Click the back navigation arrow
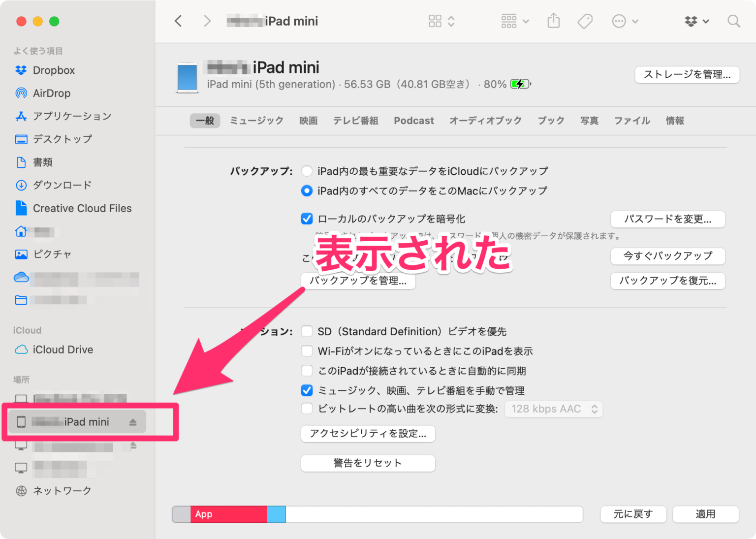The width and height of the screenshot is (756, 539). tap(178, 21)
